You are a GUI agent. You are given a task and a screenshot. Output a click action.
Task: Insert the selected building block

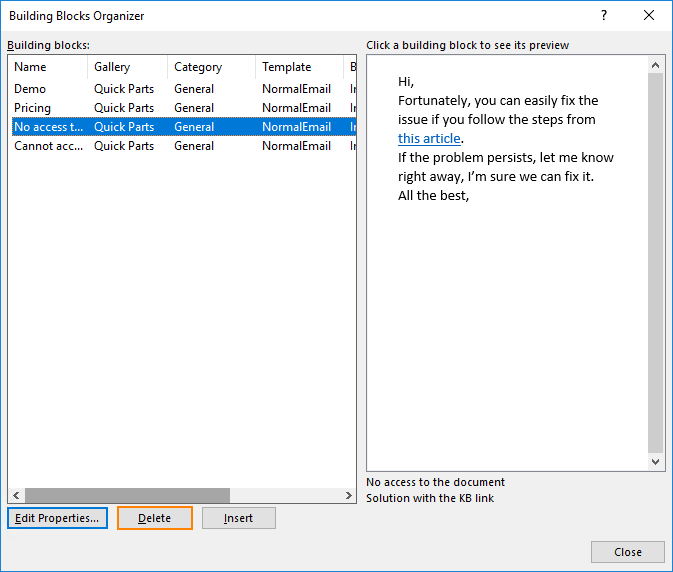click(239, 518)
